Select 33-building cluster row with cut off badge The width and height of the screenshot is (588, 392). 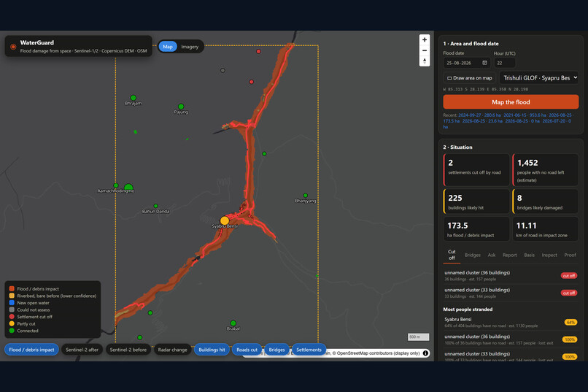pos(511,293)
